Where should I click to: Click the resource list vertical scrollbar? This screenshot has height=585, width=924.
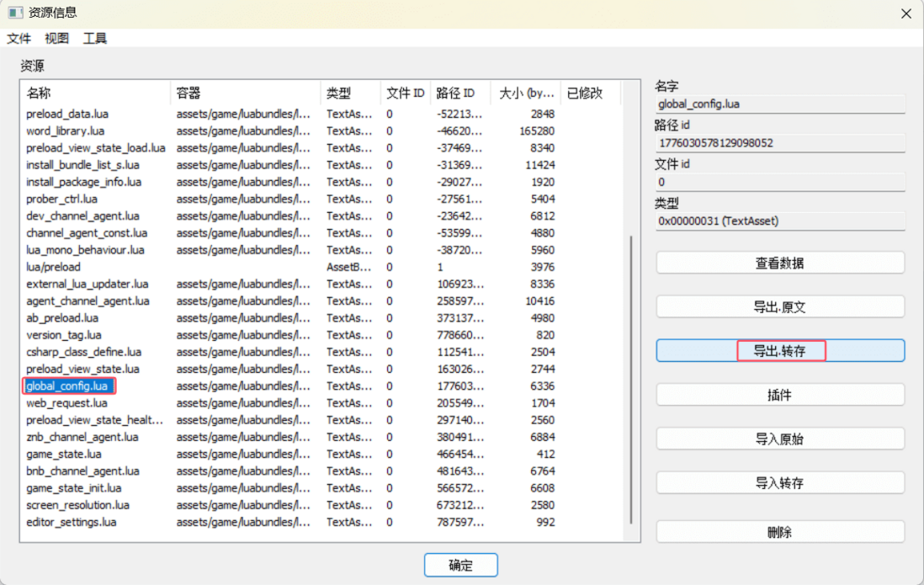630,379
